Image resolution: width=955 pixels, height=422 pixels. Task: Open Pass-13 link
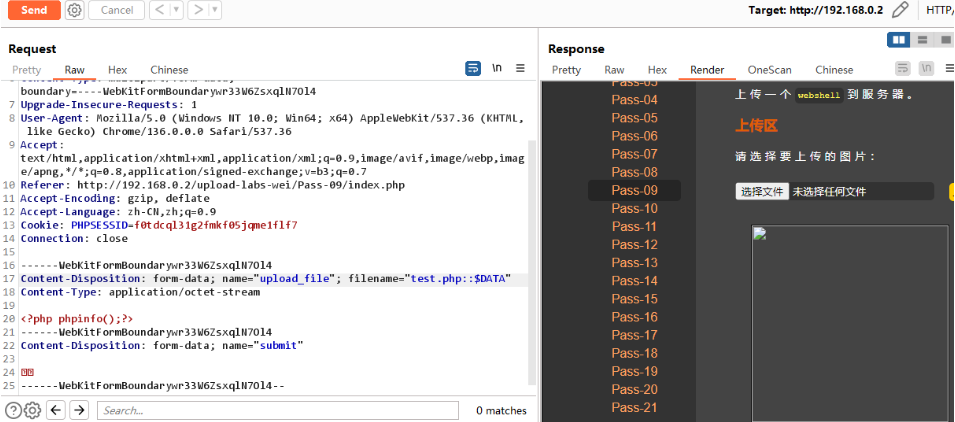[x=635, y=263]
